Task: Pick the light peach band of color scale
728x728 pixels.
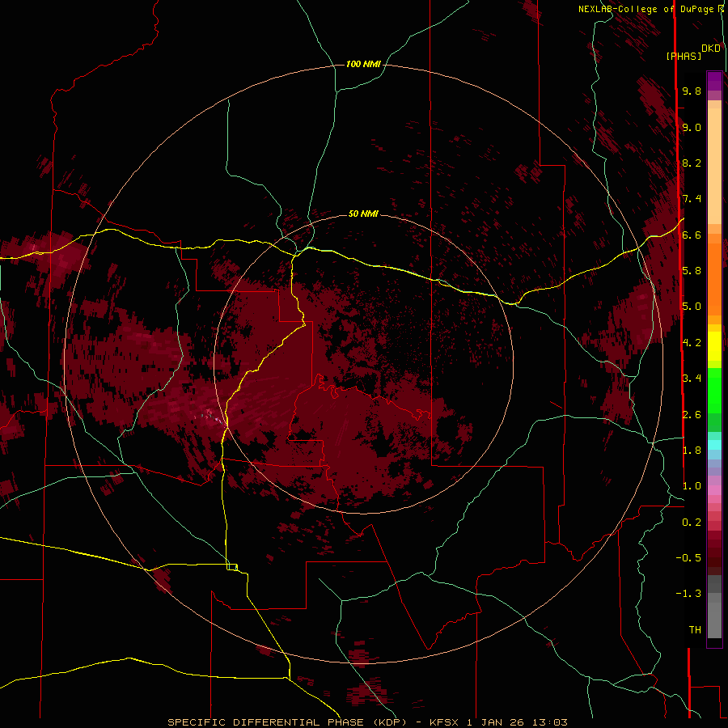Action: pyautogui.click(x=714, y=166)
